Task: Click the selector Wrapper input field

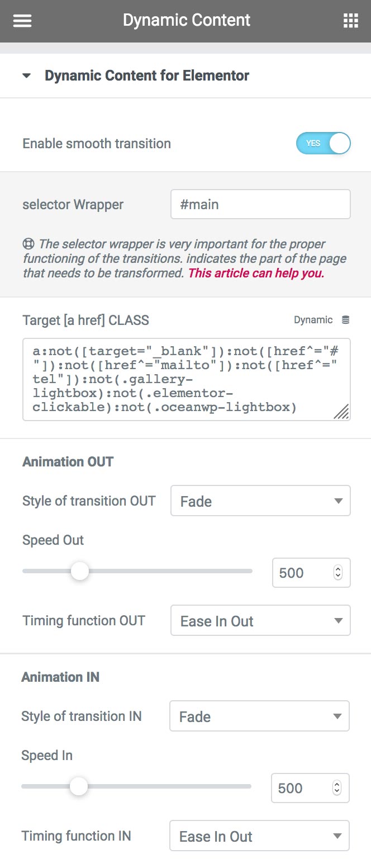Action: [x=260, y=204]
